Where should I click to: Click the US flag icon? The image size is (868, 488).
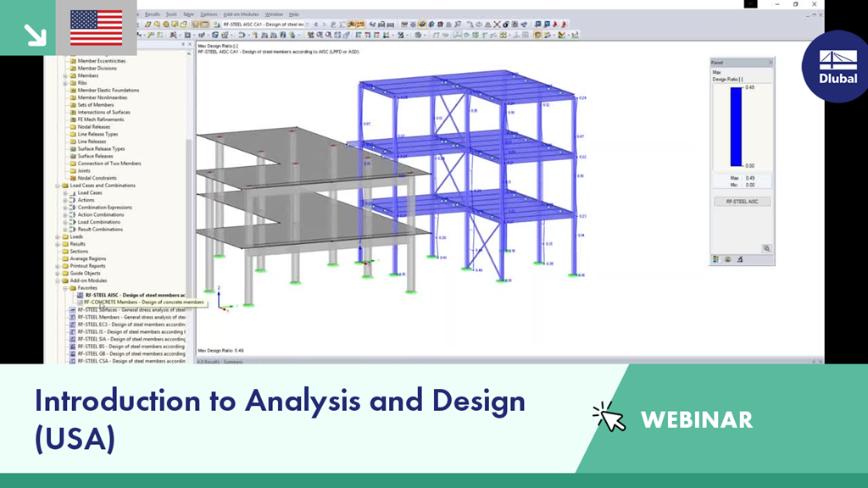coord(97,28)
